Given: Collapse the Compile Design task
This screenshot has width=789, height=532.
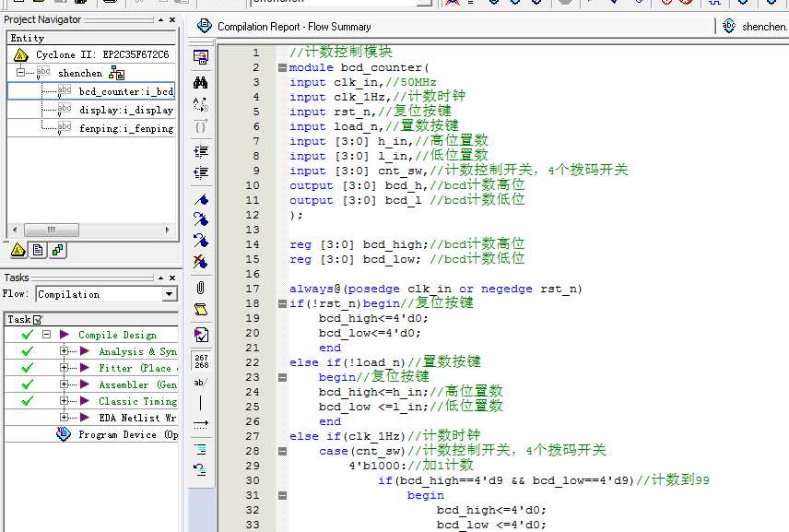Looking at the screenshot, I should point(46,335).
